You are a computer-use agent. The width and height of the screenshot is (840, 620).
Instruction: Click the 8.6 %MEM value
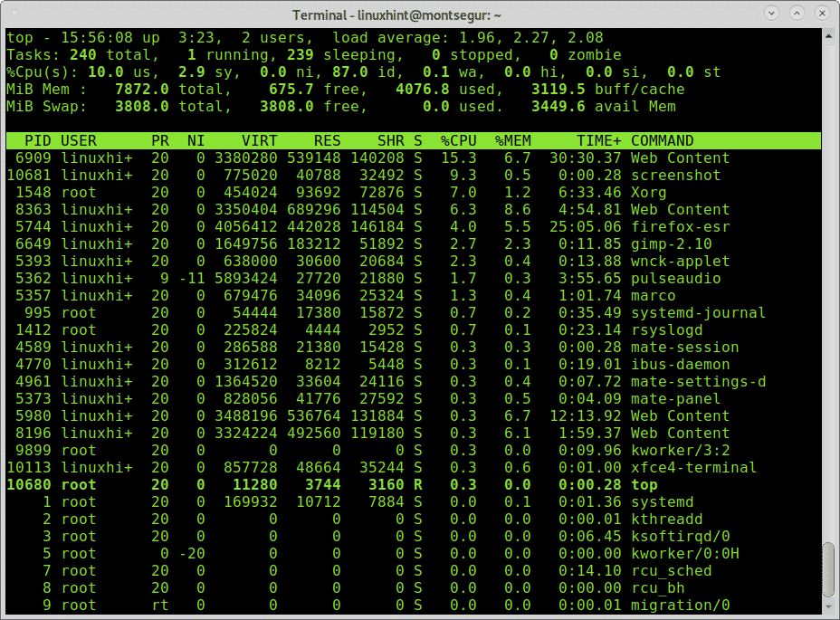(x=518, y=209)
